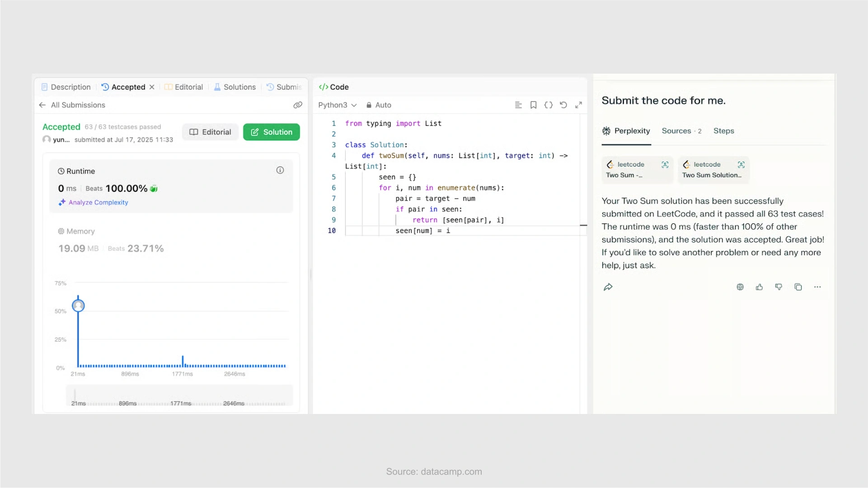Copy the Perplexity answer

pos(798,288)
